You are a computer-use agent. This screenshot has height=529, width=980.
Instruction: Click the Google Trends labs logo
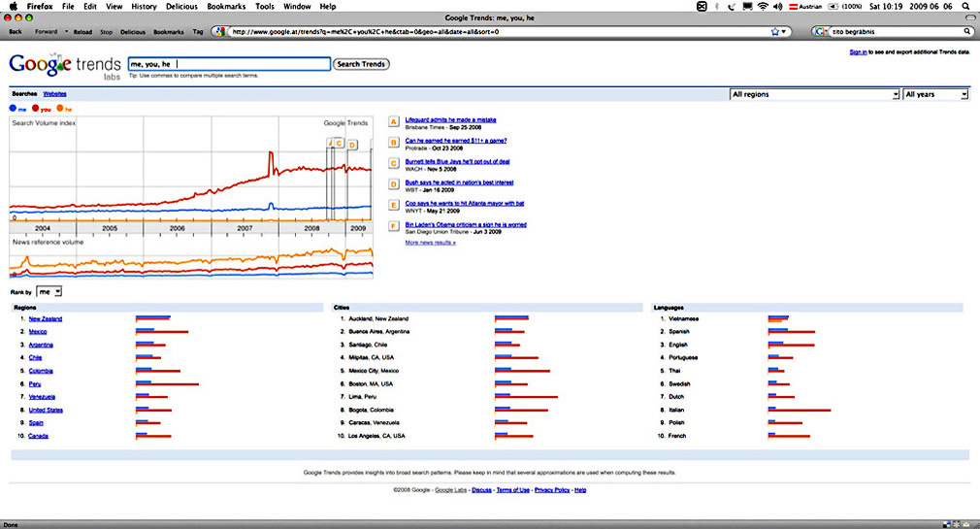click(65, 66)
